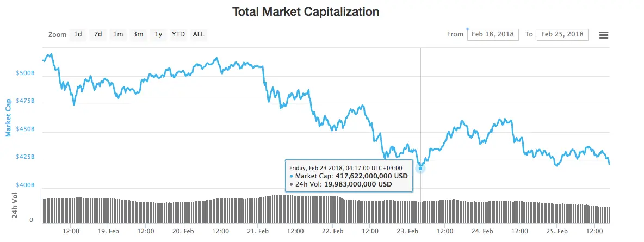Set zoom range to 1d

78,34
